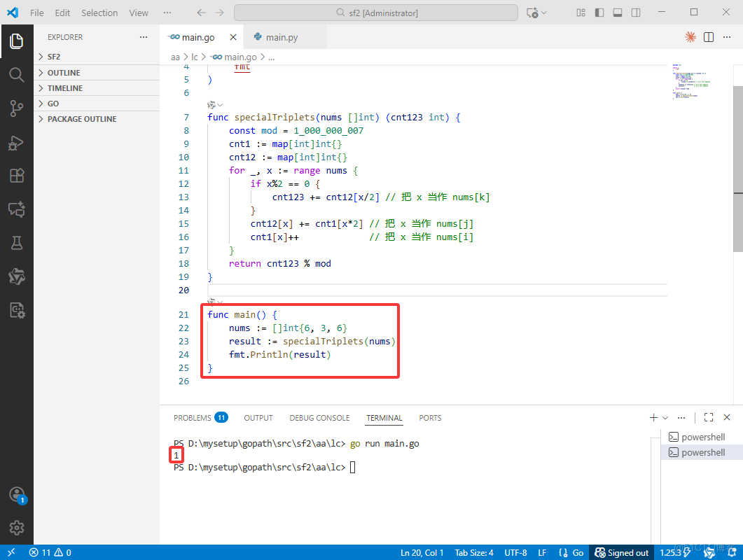Toggle secondary side bar layout button

(636, 13)
